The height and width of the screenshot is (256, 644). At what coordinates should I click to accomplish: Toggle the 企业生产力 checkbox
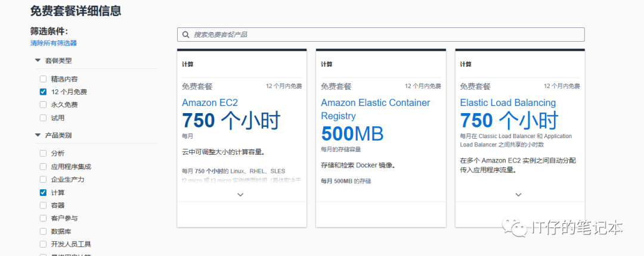click(x=43, y=179)
